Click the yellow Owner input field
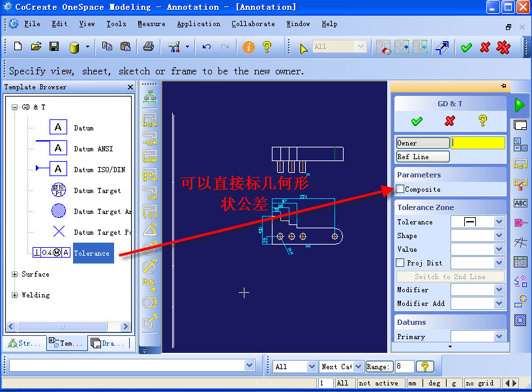 pyautogui.click(x=478, y=143)
